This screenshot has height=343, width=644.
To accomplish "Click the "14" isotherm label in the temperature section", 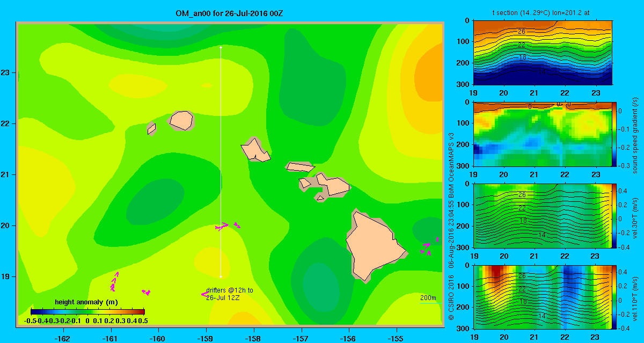I will click(541, 71).
